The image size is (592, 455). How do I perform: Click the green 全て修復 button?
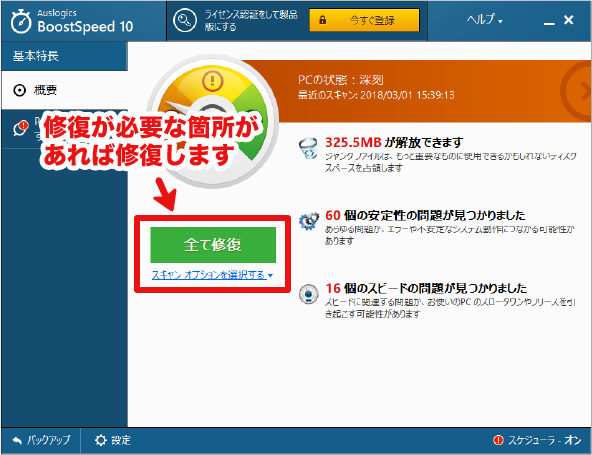point(213,245)
